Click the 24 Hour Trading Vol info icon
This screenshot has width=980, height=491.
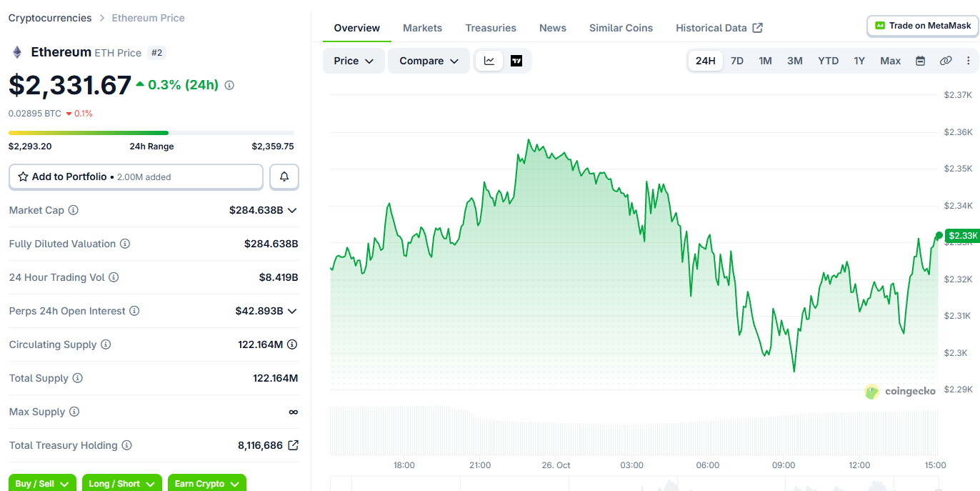(x=114, y=277)
